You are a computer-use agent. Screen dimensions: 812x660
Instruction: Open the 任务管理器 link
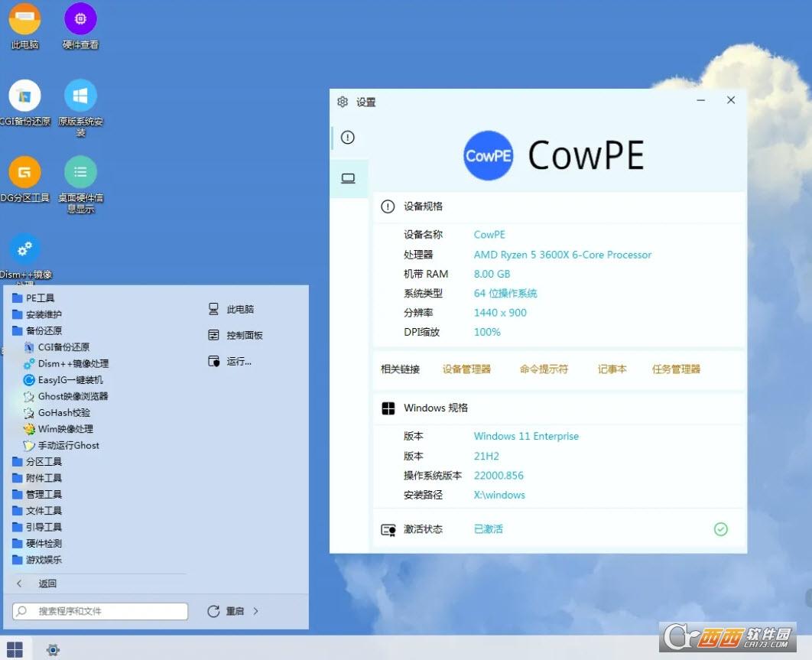pyautogui.click(x=677, y=369)
